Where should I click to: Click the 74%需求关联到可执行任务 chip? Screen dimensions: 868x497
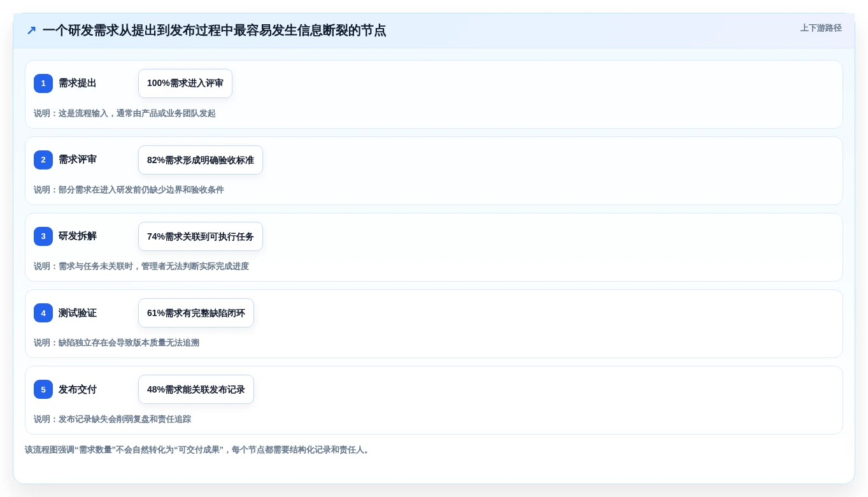point(201,236)
